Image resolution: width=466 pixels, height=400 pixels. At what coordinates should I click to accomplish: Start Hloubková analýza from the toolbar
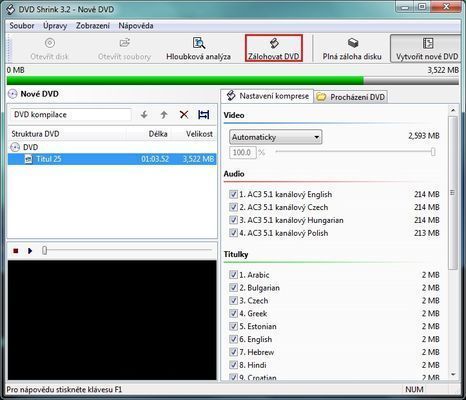(x=198, y=48)
